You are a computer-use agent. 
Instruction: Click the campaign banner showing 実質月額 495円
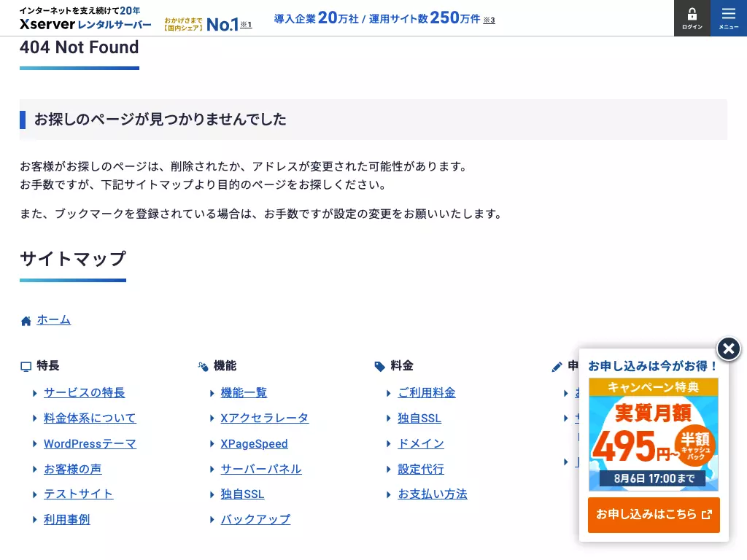click(x=654, y=435)
